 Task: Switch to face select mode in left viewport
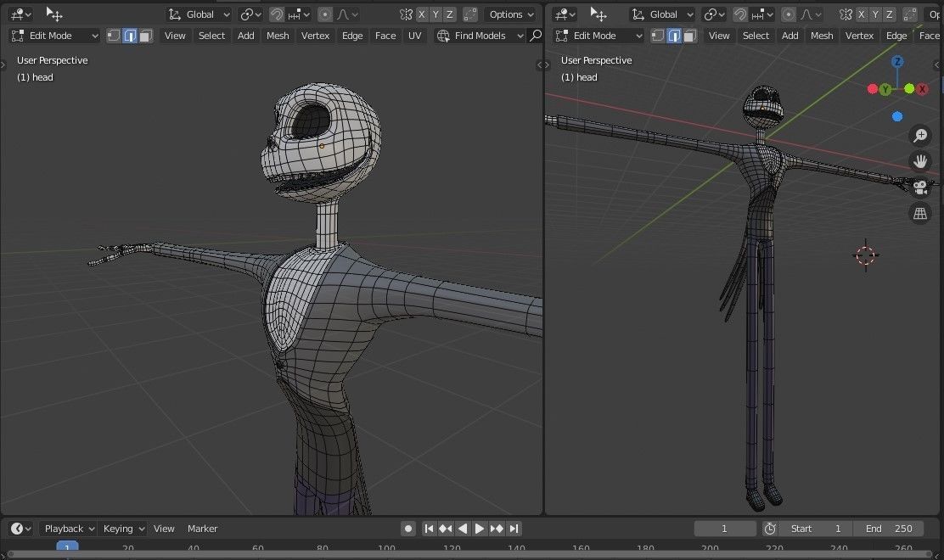(145, 36)
